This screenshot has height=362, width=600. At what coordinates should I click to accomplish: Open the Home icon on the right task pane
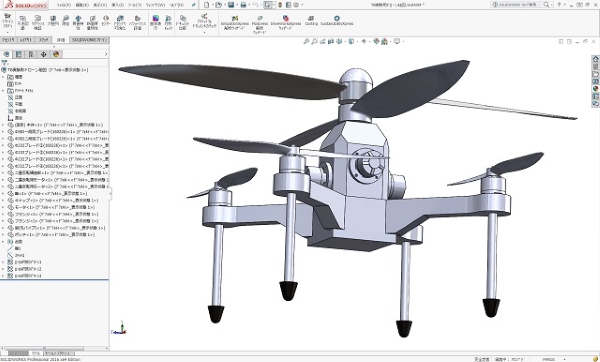pyautogui.click(x=595, y=59)
